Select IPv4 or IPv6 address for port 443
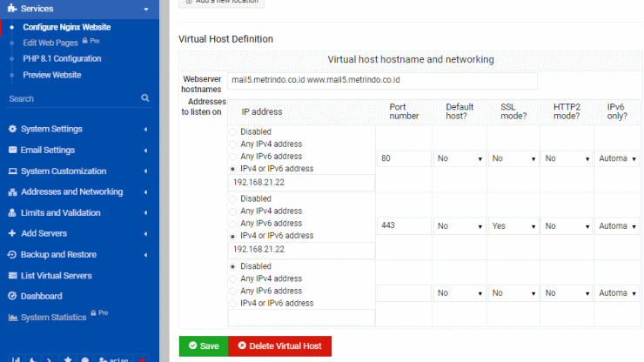The height and width of the screenshot is (362, 644). click(233, 237)
